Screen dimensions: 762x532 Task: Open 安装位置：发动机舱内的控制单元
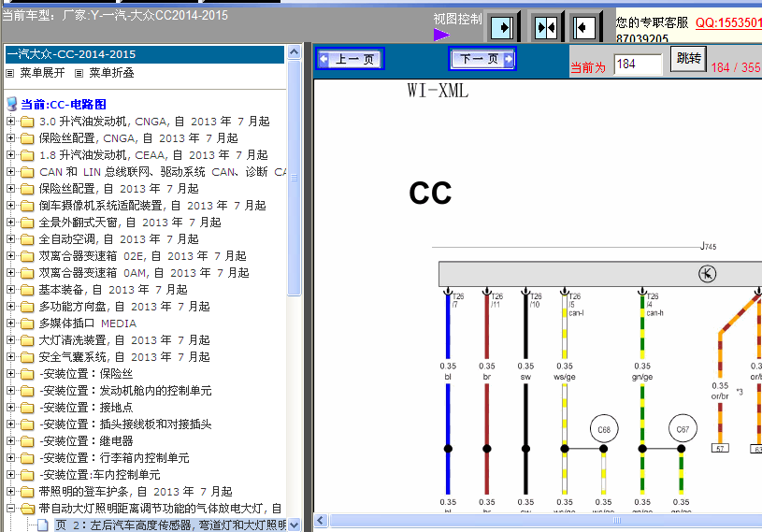tap(126, 391)
